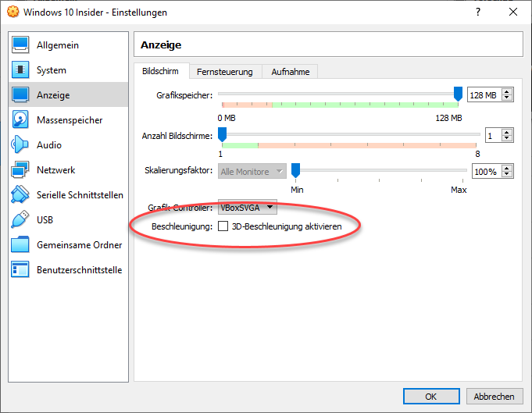Open the Allgemein monitor icon

click(x=20, y=45)
